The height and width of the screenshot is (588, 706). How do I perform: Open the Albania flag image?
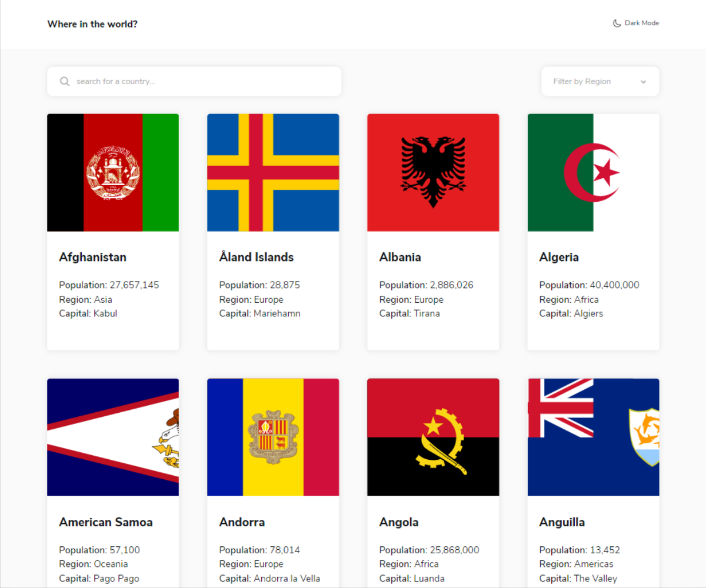click(433, 172)
